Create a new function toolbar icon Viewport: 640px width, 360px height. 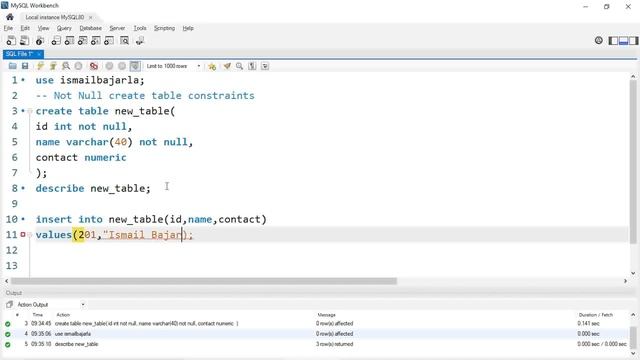(x=109, y=40)
